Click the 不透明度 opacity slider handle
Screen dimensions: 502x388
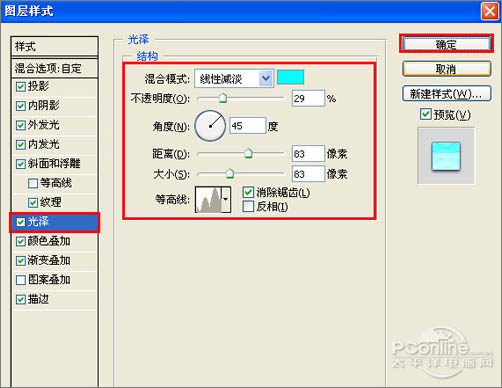pos(223,98)
